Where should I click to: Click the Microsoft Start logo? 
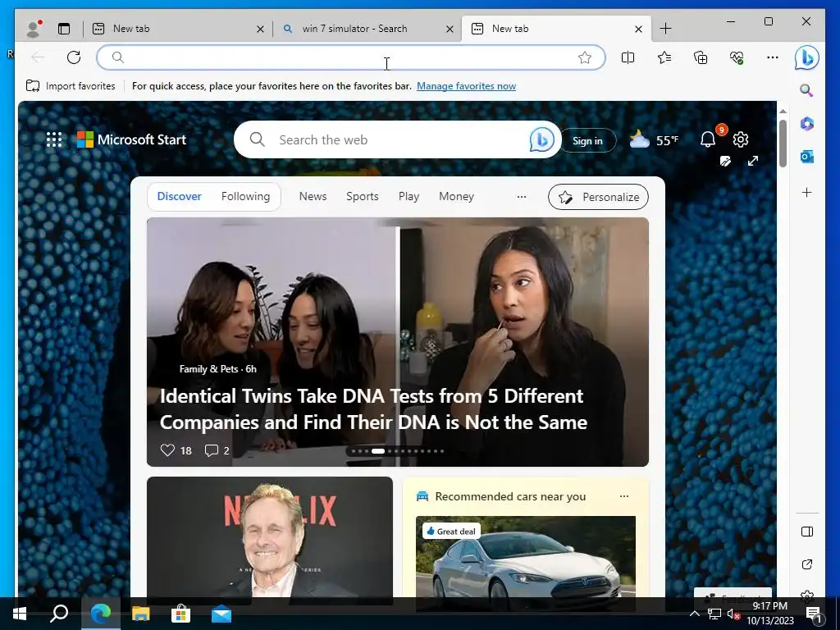[x=132, y=139]
